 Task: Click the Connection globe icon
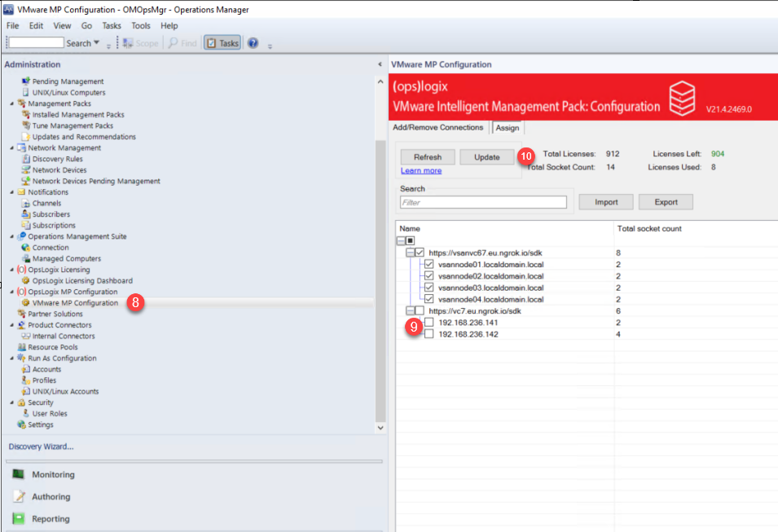point(26,247)
